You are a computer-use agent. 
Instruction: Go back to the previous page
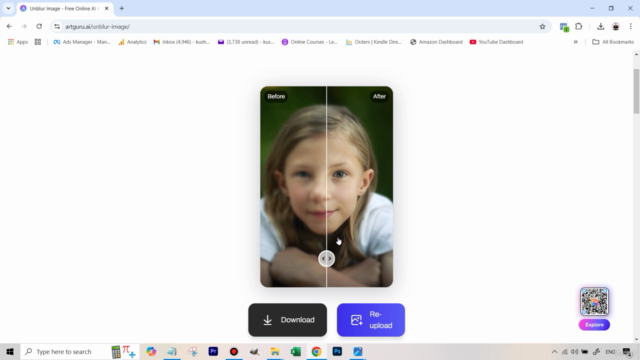(x=9, y=27)
